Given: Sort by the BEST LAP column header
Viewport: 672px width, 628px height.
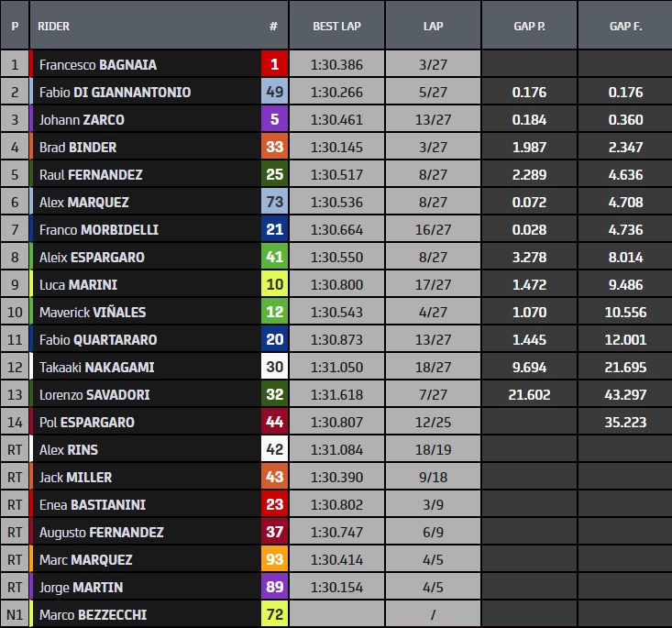Looking at the screenshot, I should 336,27.
